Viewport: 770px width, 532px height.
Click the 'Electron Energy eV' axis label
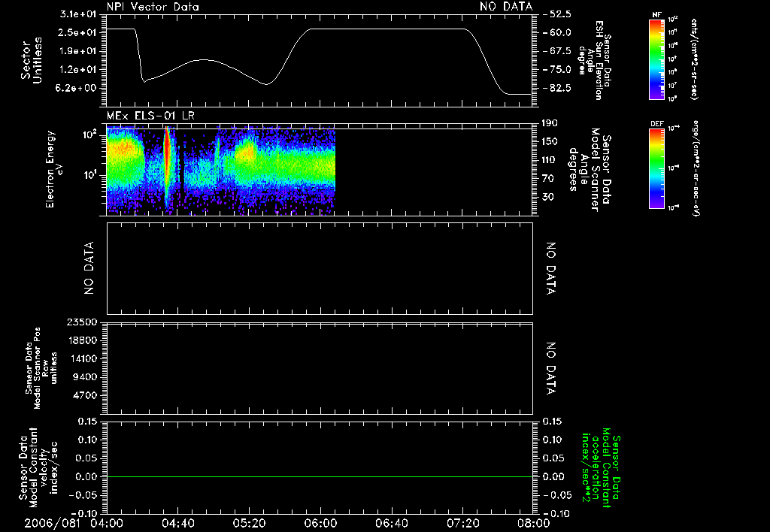point(54,169)
